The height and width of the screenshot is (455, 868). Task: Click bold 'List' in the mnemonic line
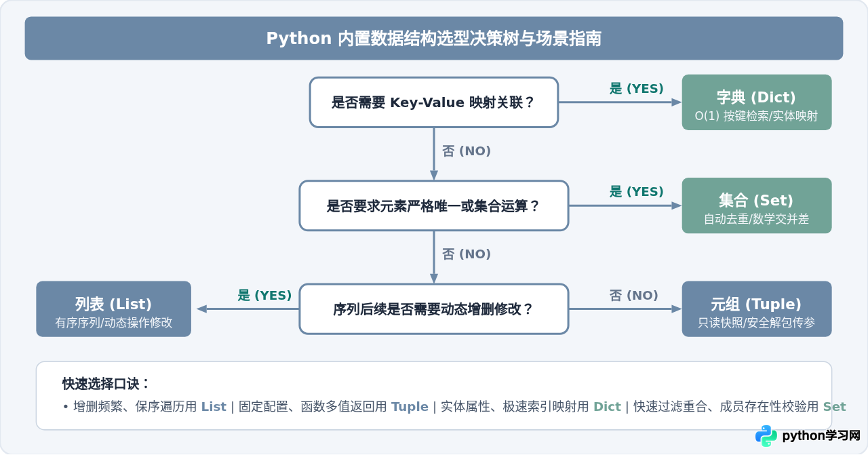coord(214,407)
